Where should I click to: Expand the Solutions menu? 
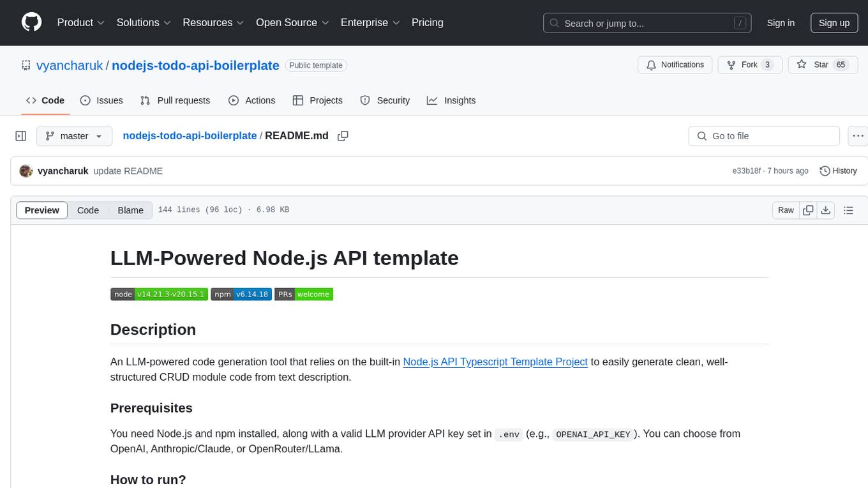coord(144,22)
